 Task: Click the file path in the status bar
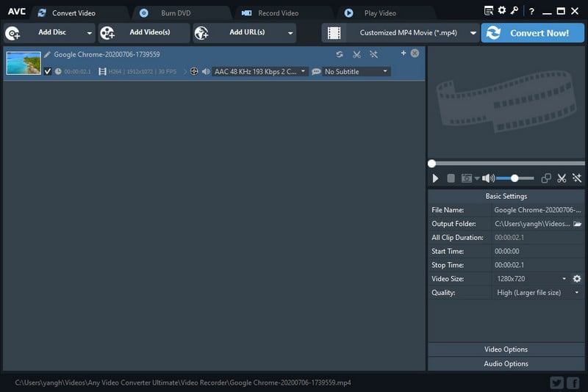[183, 382]
